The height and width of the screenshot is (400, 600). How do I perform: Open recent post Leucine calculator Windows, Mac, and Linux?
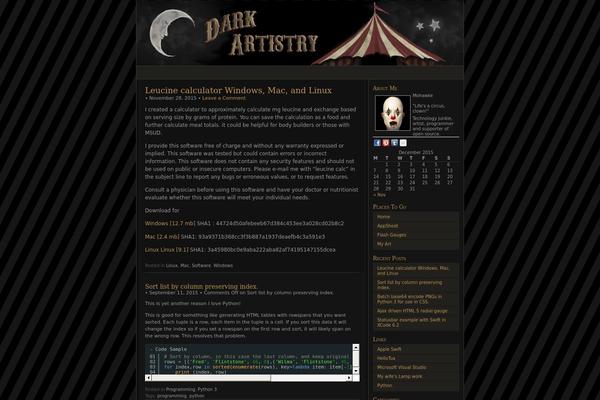coord(412,271)
